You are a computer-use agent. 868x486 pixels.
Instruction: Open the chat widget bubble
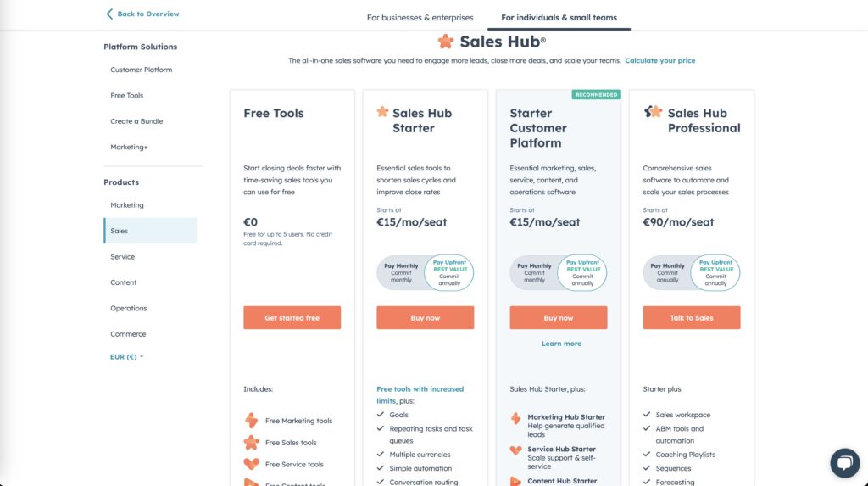pyautogui.click(x=844, y=463)
